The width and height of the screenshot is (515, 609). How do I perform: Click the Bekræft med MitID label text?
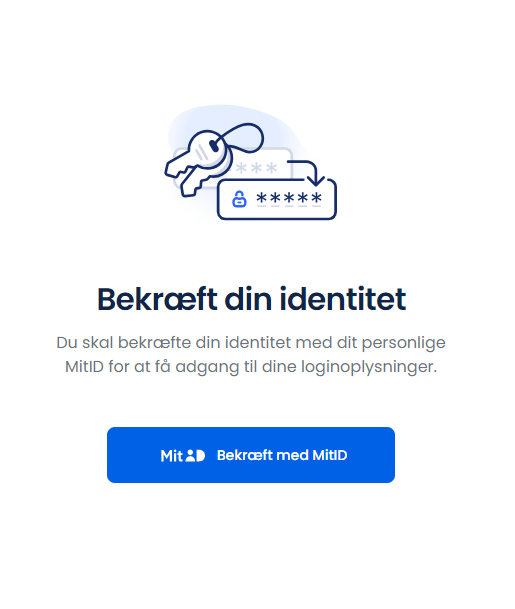pos(282,455)
